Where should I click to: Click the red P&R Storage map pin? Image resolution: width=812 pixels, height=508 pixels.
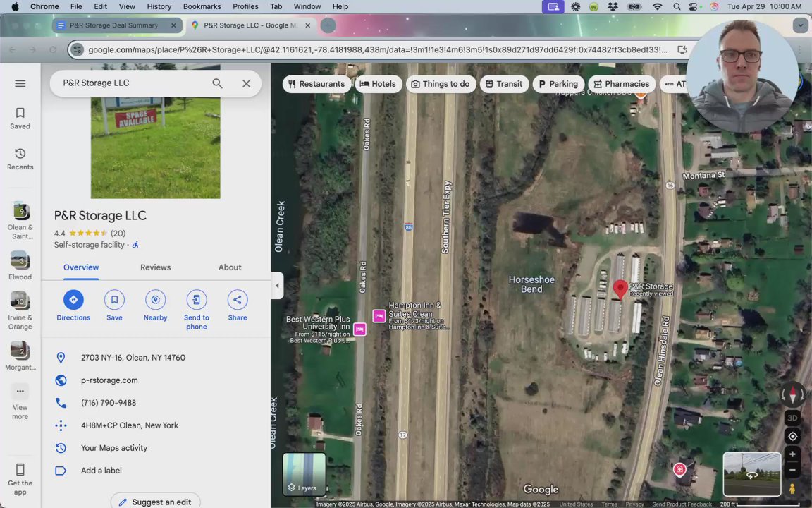click(620, 289)
